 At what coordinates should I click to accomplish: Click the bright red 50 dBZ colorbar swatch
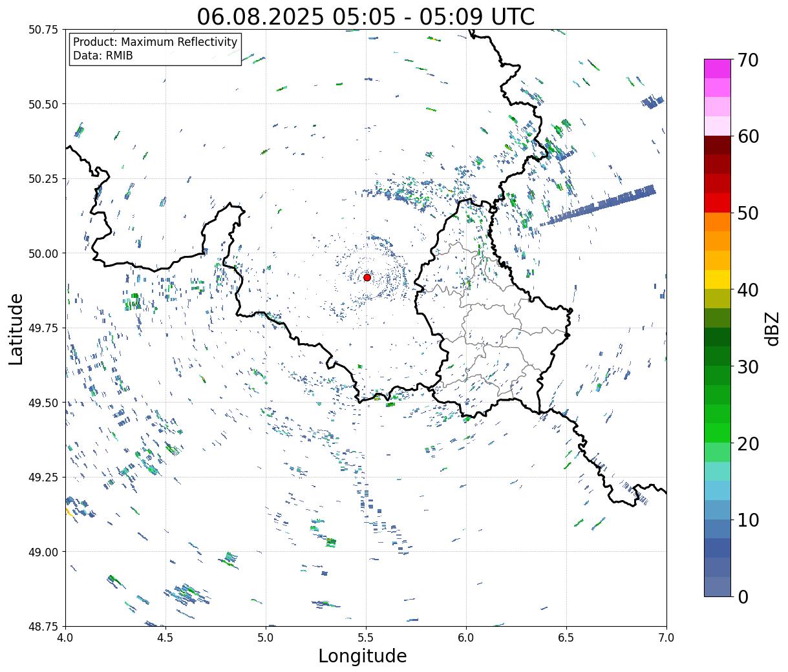(x=718, y=203)
